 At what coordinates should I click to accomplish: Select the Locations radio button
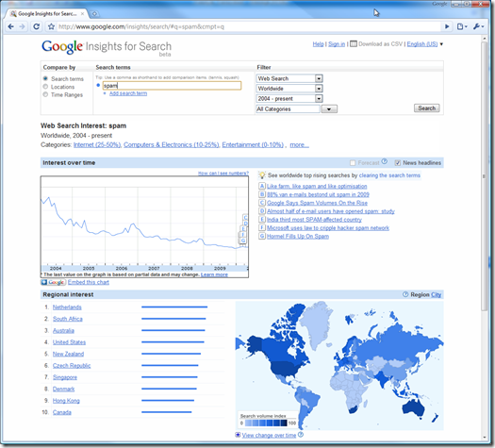tap(45, 87)
